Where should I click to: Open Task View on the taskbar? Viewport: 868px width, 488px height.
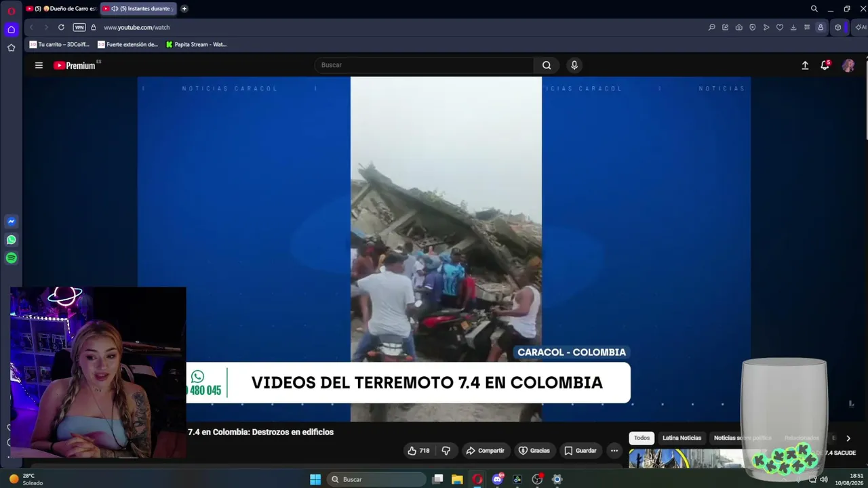(x=438, y=479)
